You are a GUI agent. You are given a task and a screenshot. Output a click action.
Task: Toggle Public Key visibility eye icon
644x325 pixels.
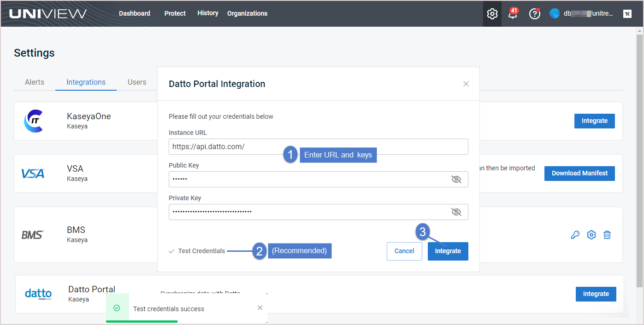[456, 179]
